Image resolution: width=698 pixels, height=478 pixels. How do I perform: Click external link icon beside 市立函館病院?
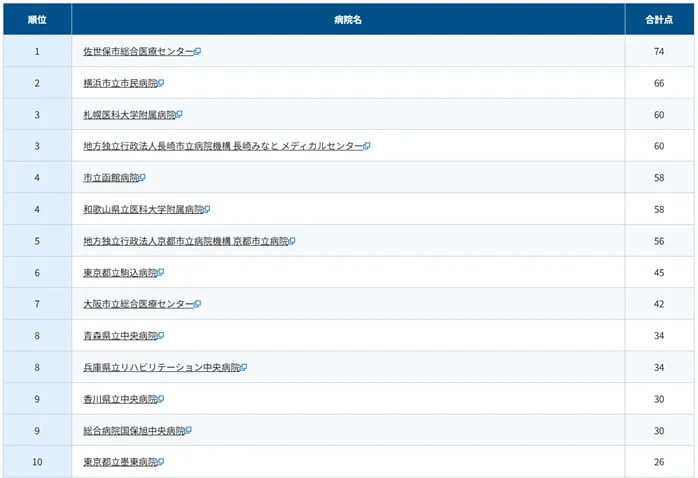click(143, 178)
